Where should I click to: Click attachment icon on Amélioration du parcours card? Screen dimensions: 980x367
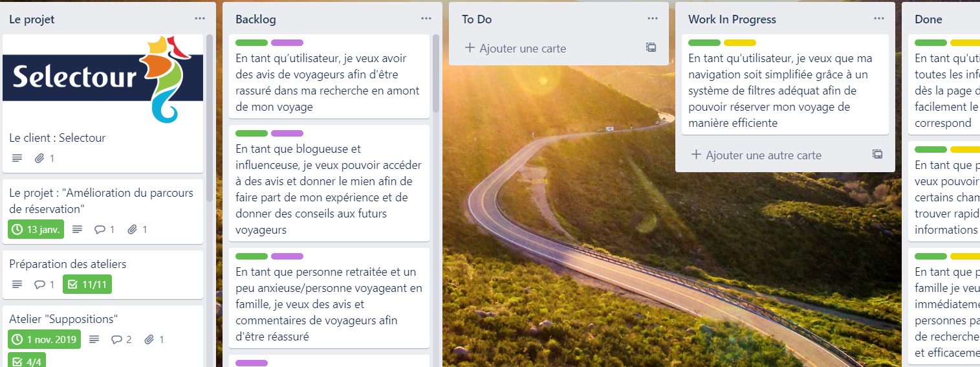coord(133,229)
